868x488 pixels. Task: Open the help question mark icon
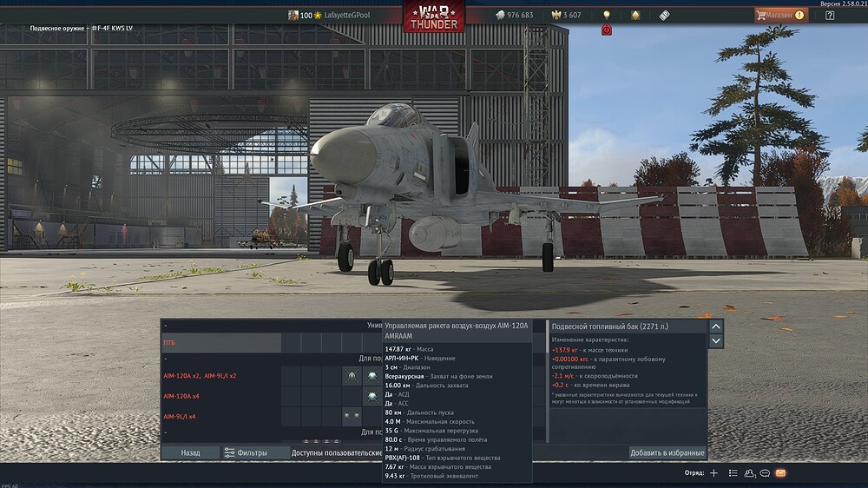(830, 16)
